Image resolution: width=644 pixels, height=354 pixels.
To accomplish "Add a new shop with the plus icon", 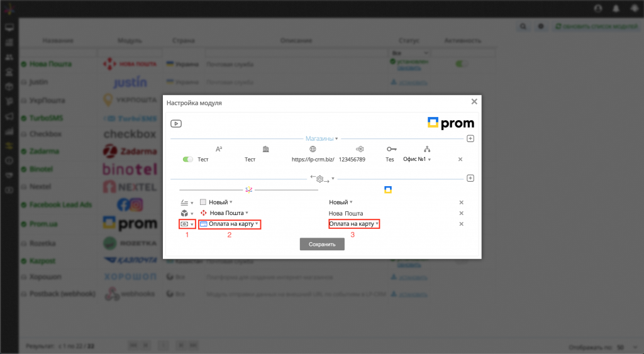I will click(x=470, y=139).
